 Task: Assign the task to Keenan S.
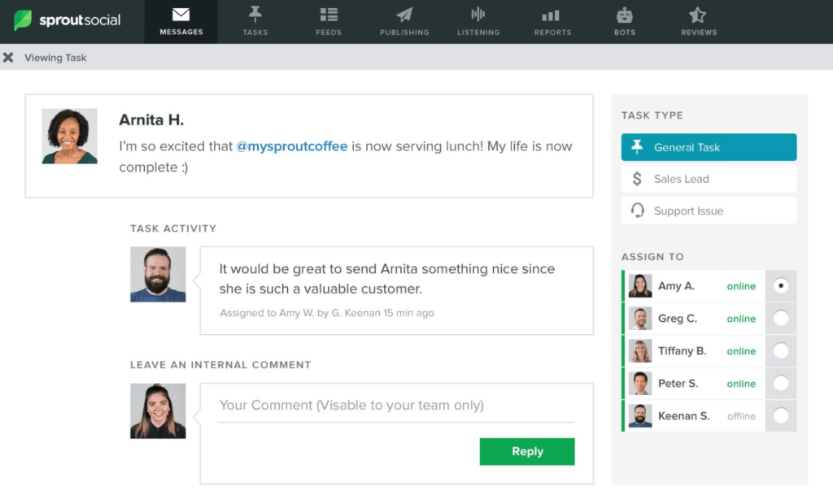click(779, 415)
